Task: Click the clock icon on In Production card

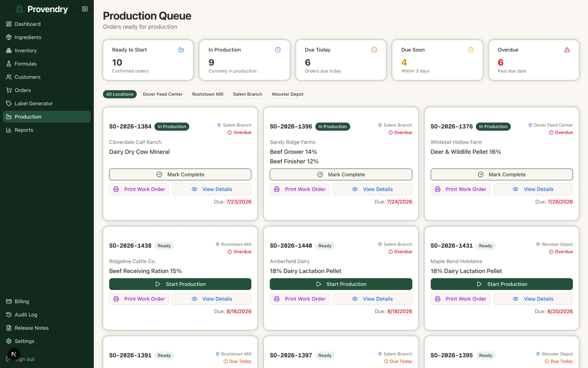Action: [x=278, y=50]
